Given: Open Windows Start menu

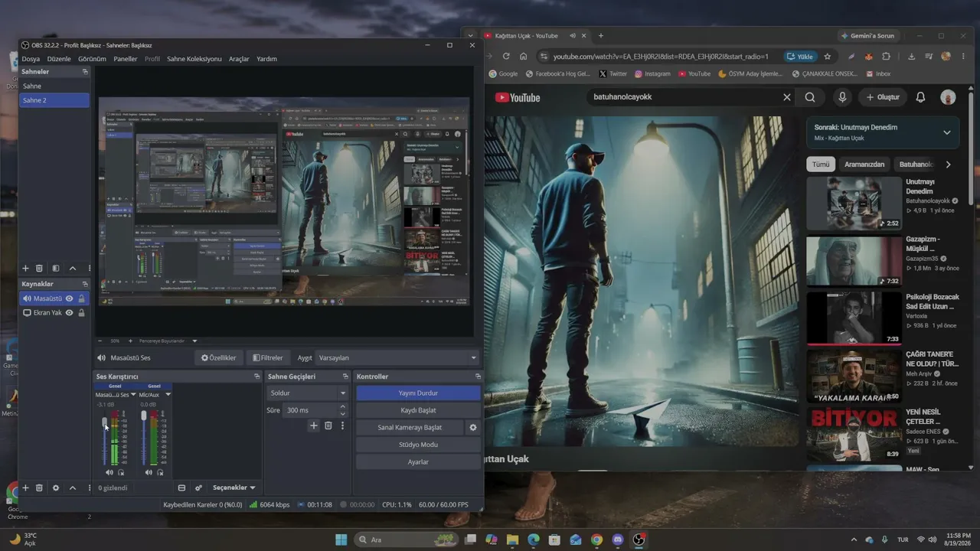Looking at the screenshot, I should (x=341, y=540).
